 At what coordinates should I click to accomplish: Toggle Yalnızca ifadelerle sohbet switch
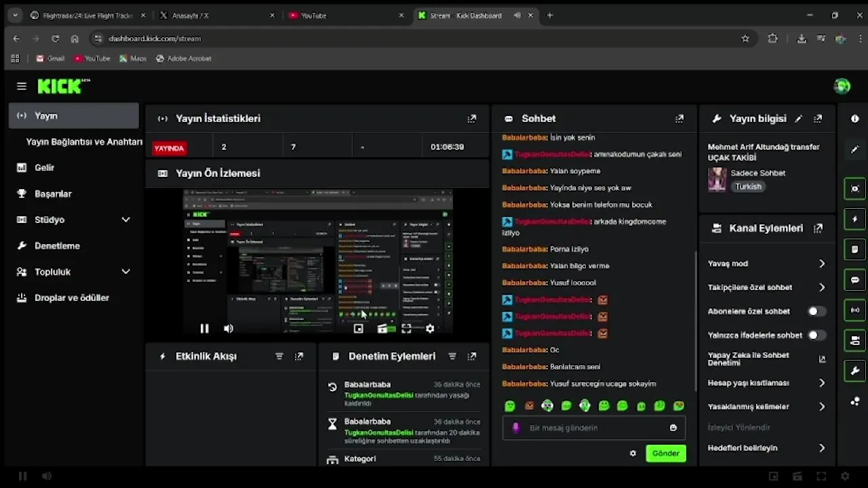[817, 335]
